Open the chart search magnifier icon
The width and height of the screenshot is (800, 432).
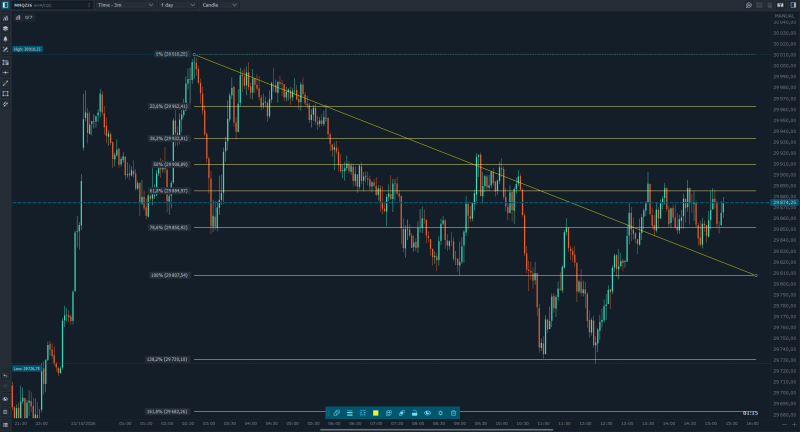click(748, 5)
